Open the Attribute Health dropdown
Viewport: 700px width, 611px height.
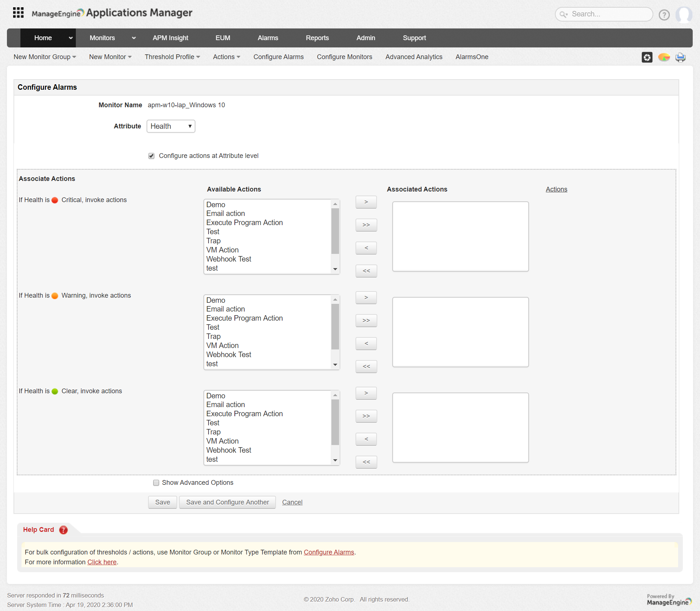pos(171,126)
